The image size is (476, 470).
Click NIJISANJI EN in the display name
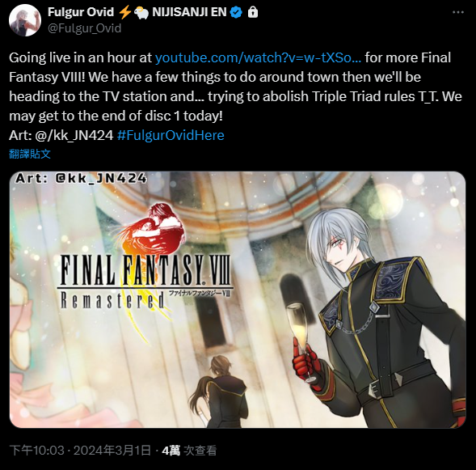pyautogui.click(x=189, y=12)
